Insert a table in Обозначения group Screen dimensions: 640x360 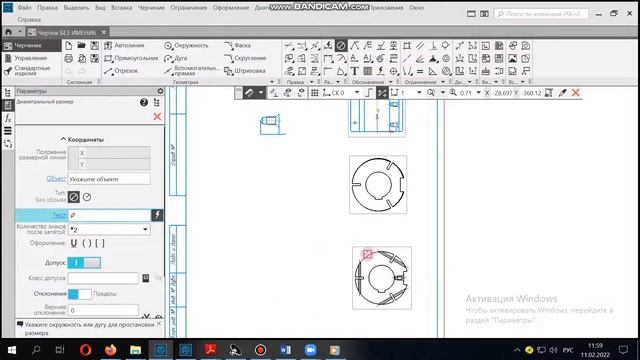click(368, 71)
